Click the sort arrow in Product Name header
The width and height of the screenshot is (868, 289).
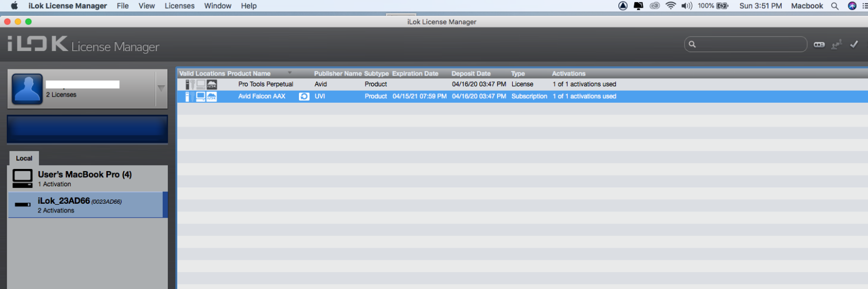pos(290,73)
